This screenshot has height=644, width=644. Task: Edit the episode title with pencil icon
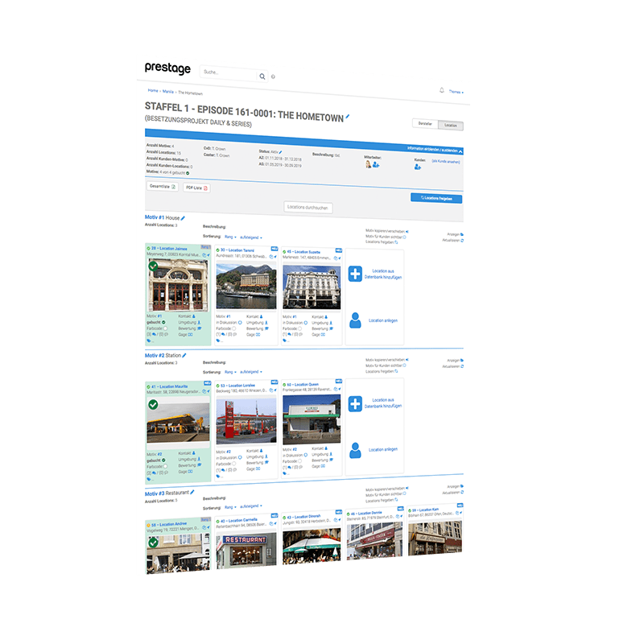(x=348, y=117)
